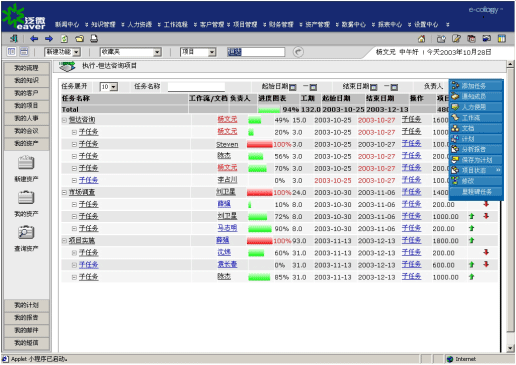The width and height of the screenshot is (516, 365).
Task: Select 分析报告 from the blue popup menu
Action: [x=476, y=149]
